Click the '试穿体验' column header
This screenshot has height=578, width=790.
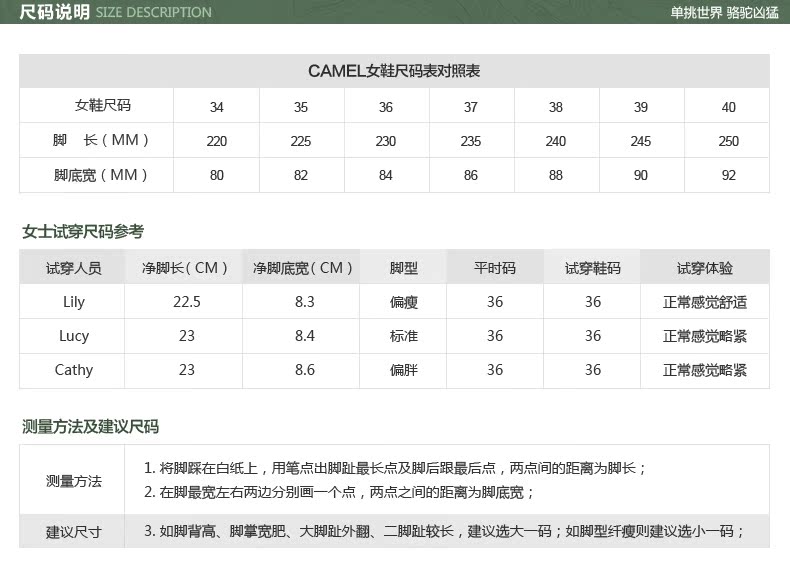pos(704,268)
